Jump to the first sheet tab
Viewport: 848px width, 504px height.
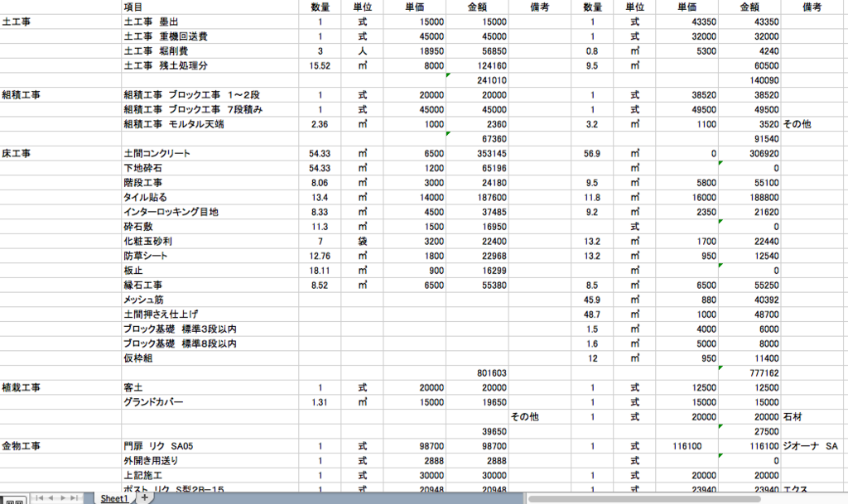coord(39,497)
